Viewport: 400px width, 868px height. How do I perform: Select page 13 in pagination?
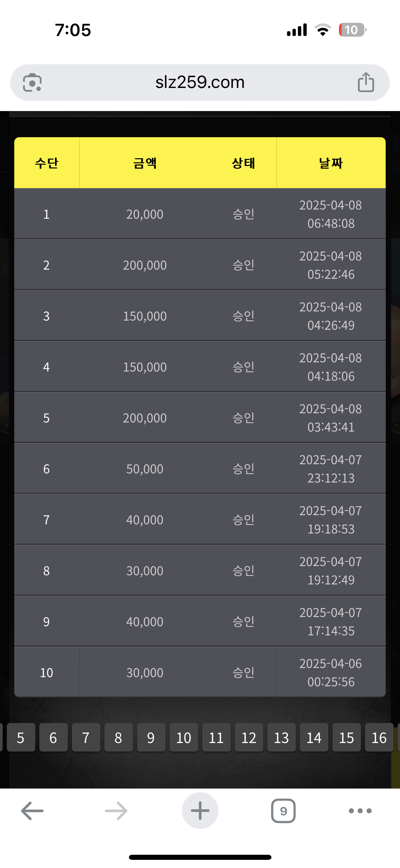[281, 738]
